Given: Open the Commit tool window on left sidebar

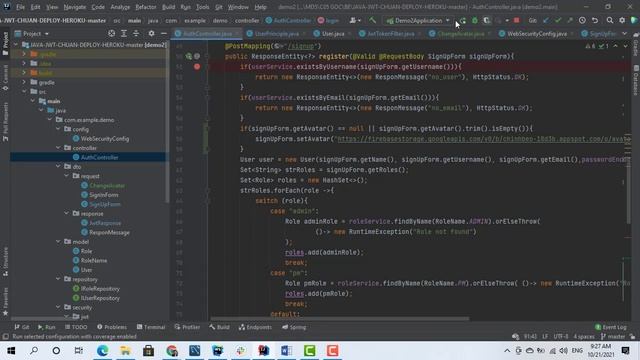Looking at the screenshot, I should (x=5, y=78).
